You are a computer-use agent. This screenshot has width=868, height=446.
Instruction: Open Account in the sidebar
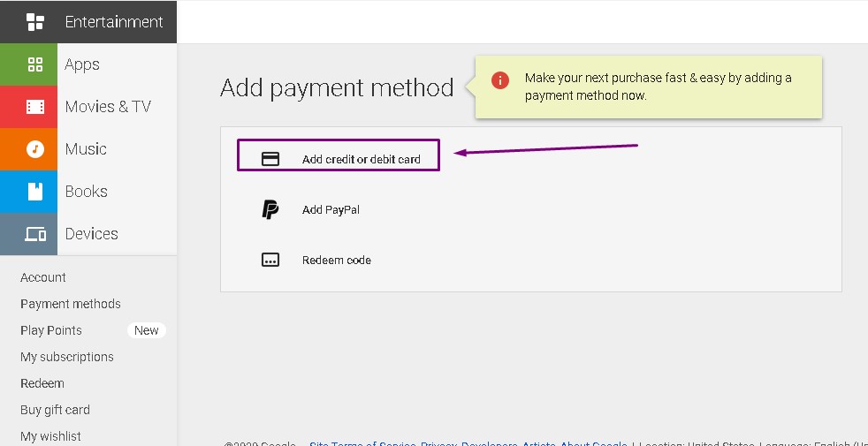coord(43,277)
